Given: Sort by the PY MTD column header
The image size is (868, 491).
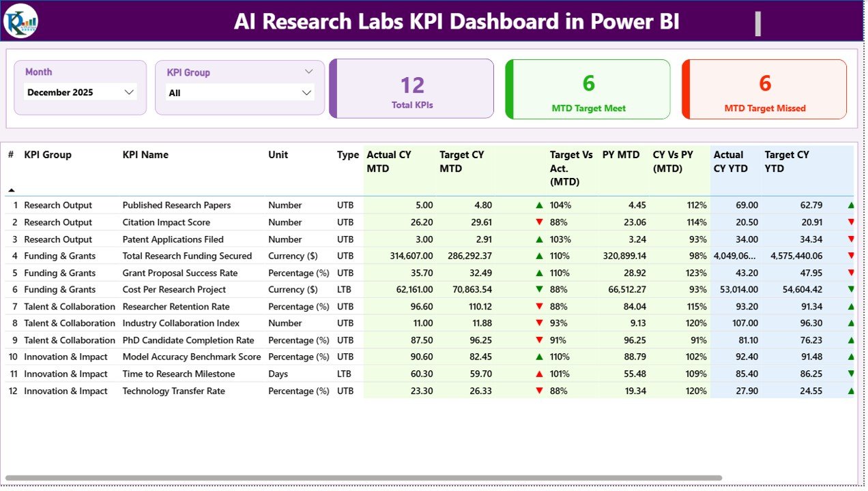Looking at the screenshot, I should pyautogui.click(x=621, y=155).
